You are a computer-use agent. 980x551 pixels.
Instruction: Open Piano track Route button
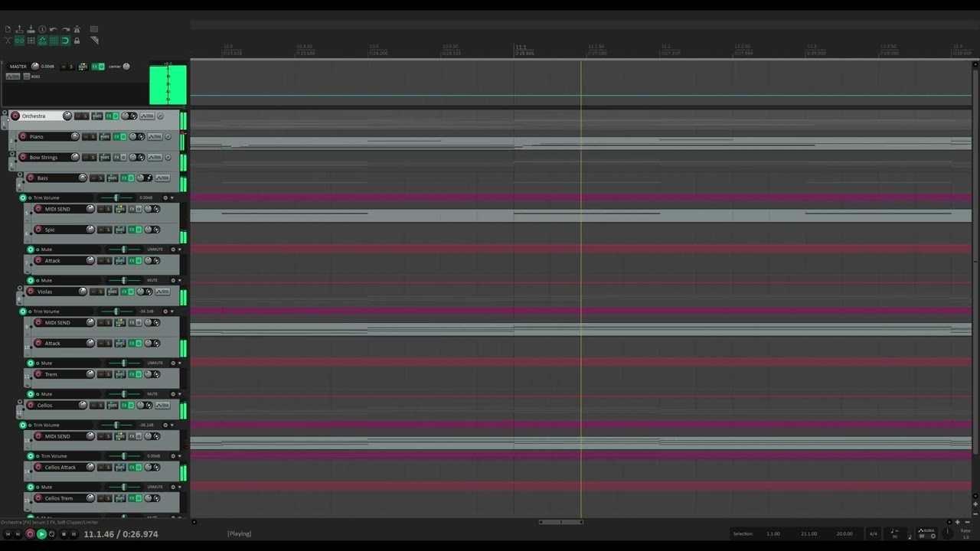pos(105,137)
